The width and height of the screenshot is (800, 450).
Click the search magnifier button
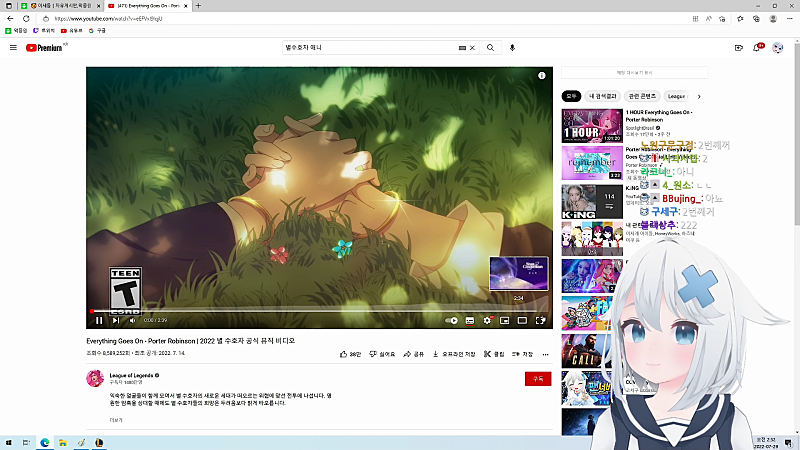490,47
